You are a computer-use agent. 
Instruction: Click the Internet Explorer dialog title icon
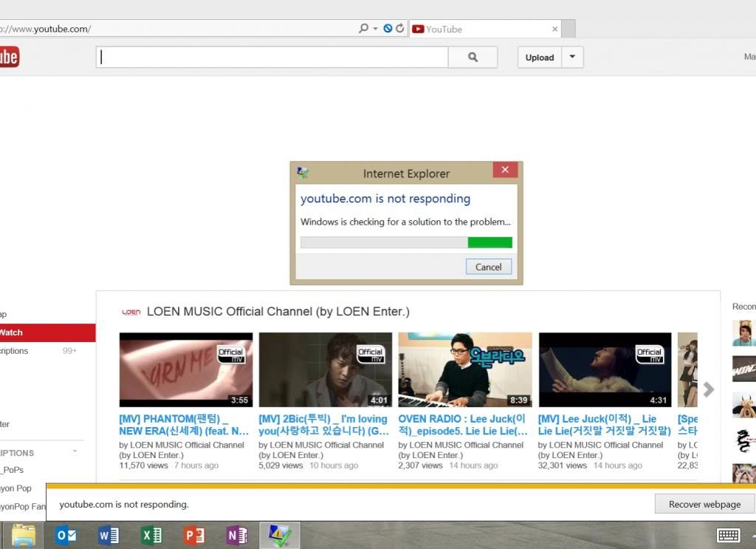tap(303, 172)
